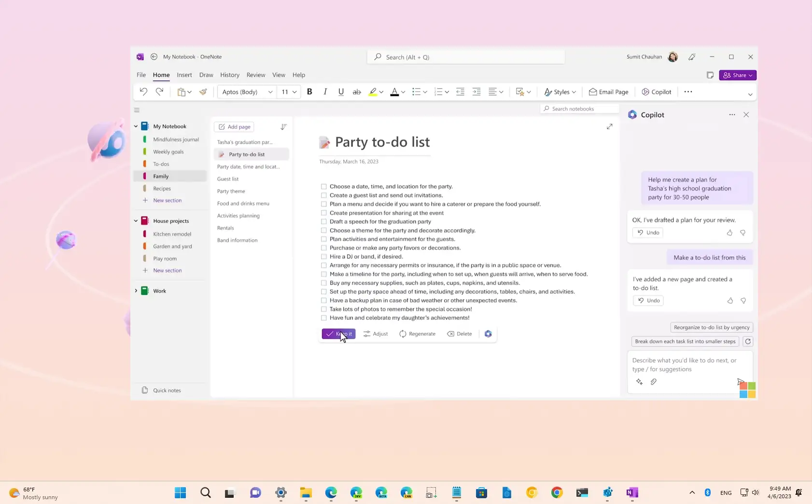Open Copilot from the ribbon
812x504 pixels.
(x=656, y=92)
